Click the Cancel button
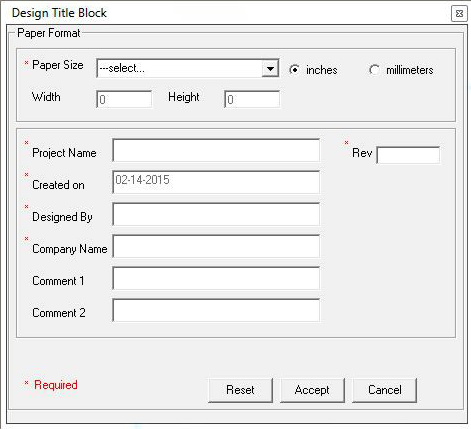This screenshot has width=471, height=429. [x=385, y=390]
